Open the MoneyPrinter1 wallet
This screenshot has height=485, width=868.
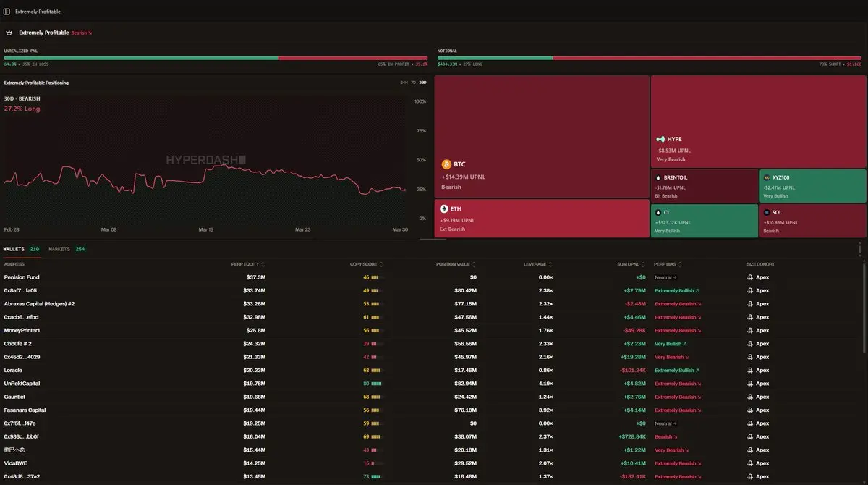tap(22, 330)
